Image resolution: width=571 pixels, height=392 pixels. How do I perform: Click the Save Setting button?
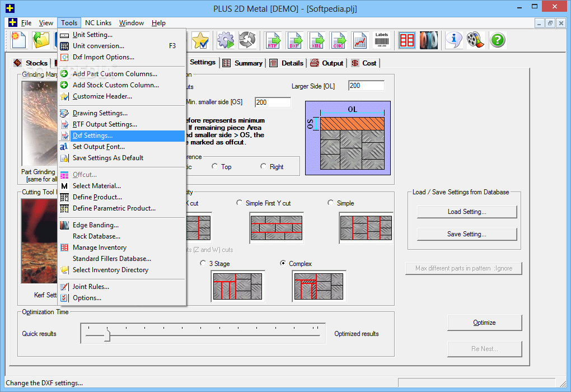point(467,234)
